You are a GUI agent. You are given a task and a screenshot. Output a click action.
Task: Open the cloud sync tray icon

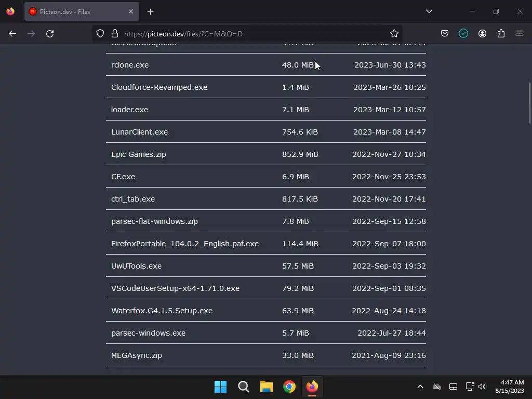pyautogui.click(x=436, y=387)
